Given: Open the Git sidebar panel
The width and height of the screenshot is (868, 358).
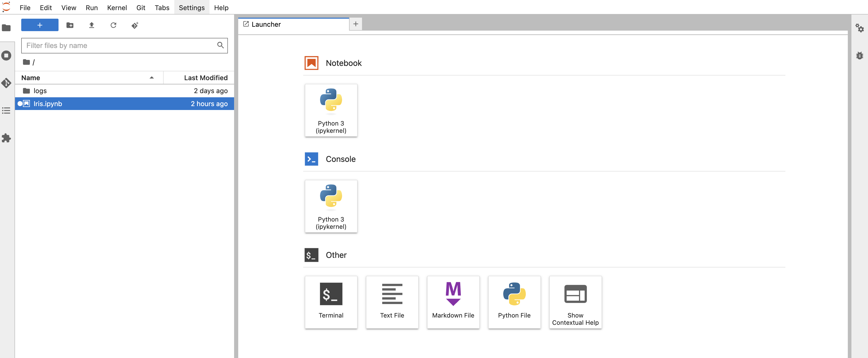Looking at the screenshot, I should click(x=6, y=83).
